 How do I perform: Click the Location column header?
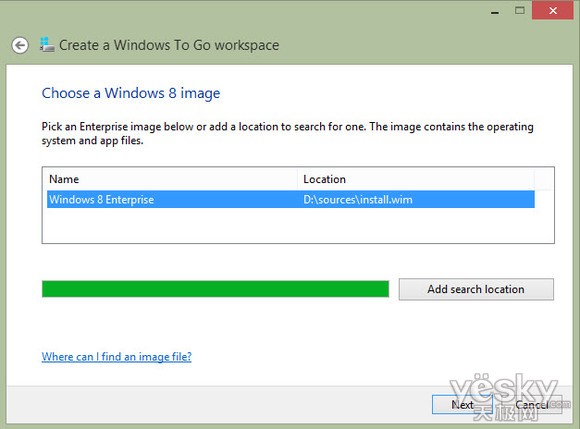[x=416, y=179]
